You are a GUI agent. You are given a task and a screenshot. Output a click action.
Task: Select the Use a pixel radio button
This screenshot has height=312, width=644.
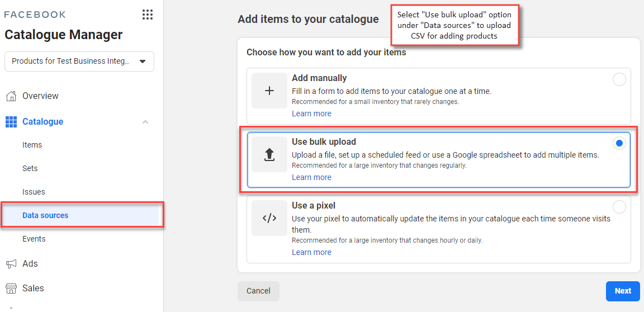[x=619, y=207]
